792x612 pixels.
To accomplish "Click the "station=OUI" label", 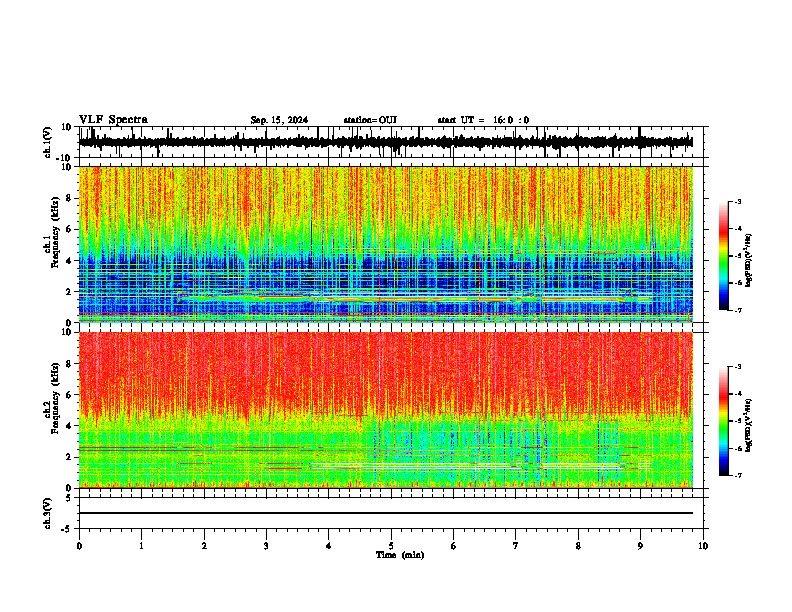I will point(370,120).
